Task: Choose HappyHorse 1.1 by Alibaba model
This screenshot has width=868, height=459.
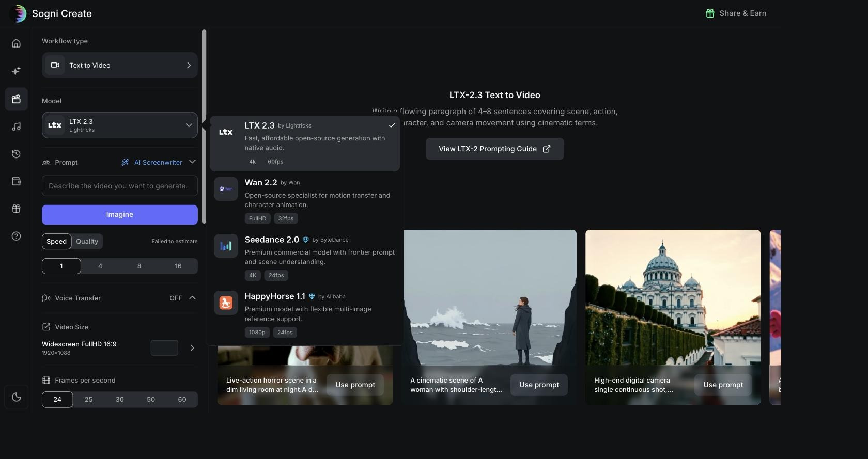Action: pyautogui.click(x=305, y=313)
